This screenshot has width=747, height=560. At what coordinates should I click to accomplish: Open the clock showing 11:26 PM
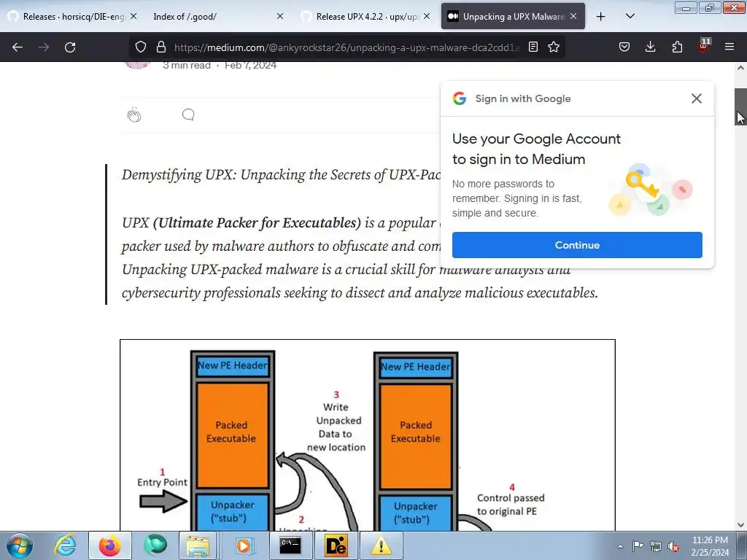pos(710,546)
